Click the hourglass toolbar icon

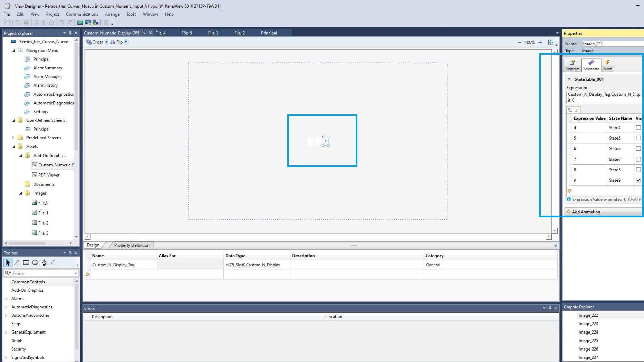tap(106, 22)
